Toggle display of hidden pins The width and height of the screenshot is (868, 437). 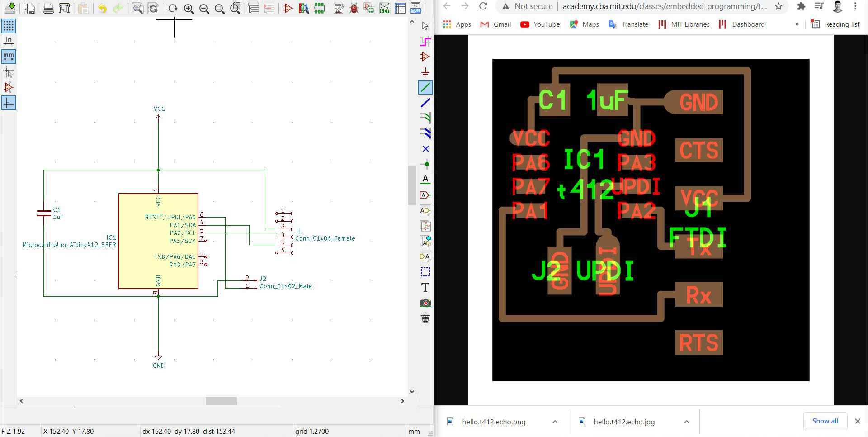9,87
